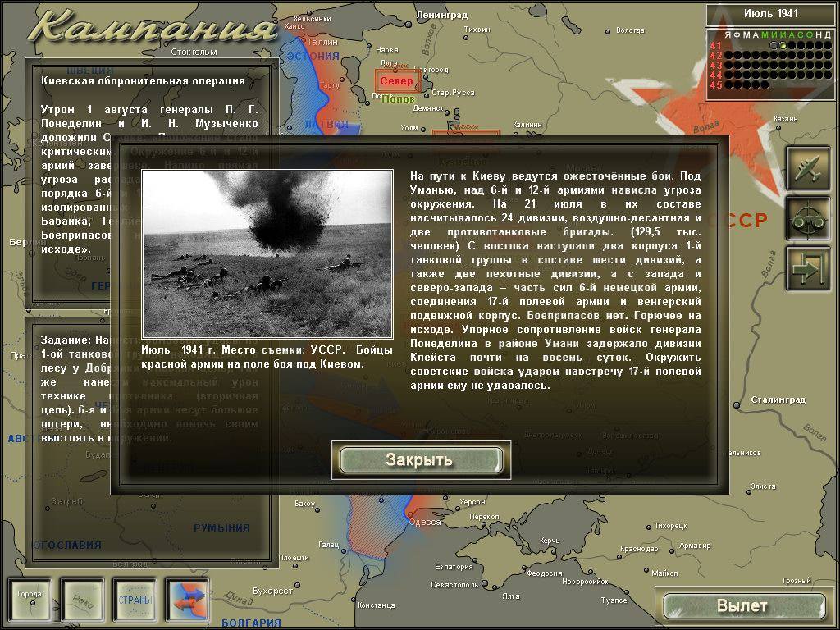Click the Попов commander label on map
Viewport: 840px width, 630px height.
[399, 99]
